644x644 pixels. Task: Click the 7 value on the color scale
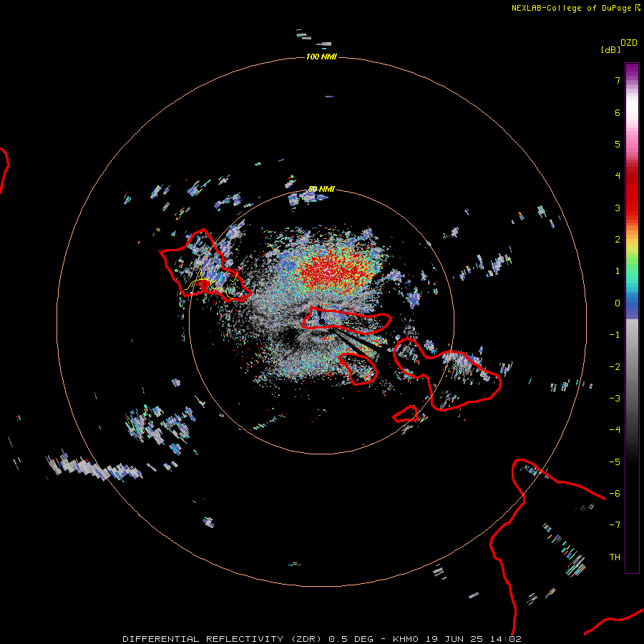pyautogui.click(x=618, y=80)
